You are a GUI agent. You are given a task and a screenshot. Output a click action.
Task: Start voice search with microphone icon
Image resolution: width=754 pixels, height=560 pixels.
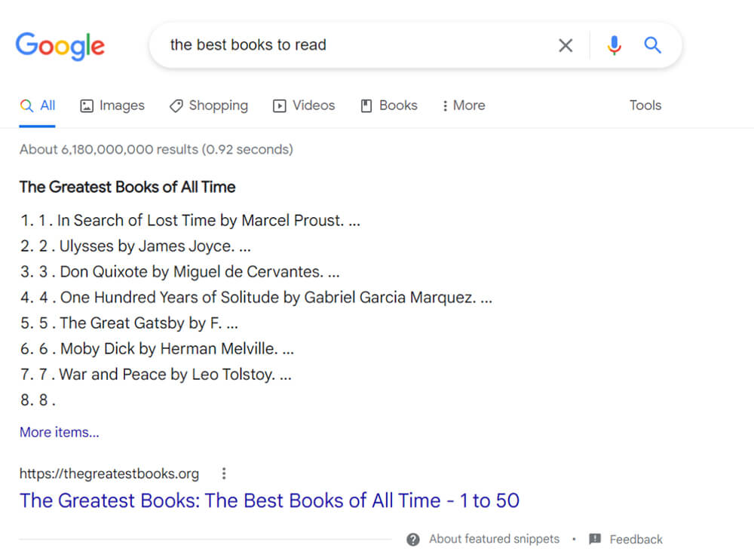614,45
